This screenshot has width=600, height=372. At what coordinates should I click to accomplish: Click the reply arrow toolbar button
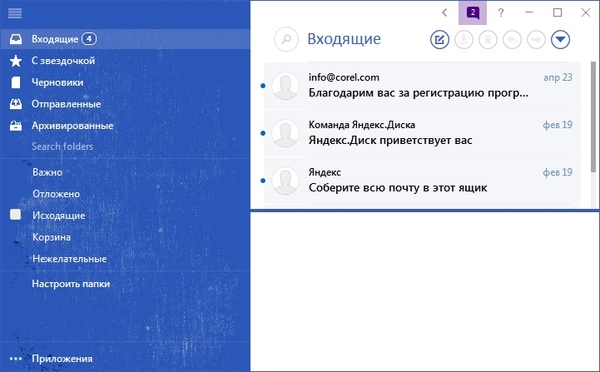point(512,39)
